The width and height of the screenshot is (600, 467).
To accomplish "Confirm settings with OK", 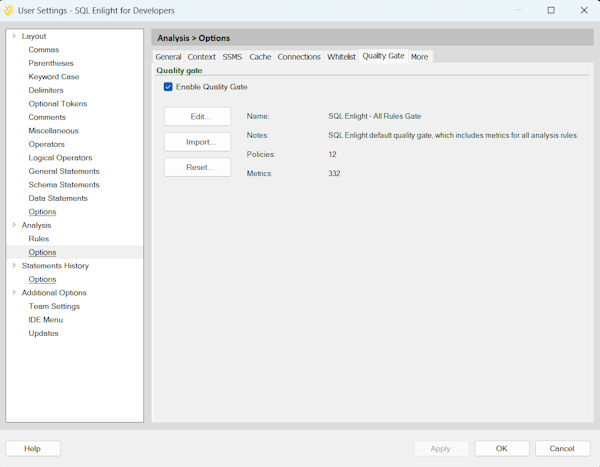I will point(502,449).
